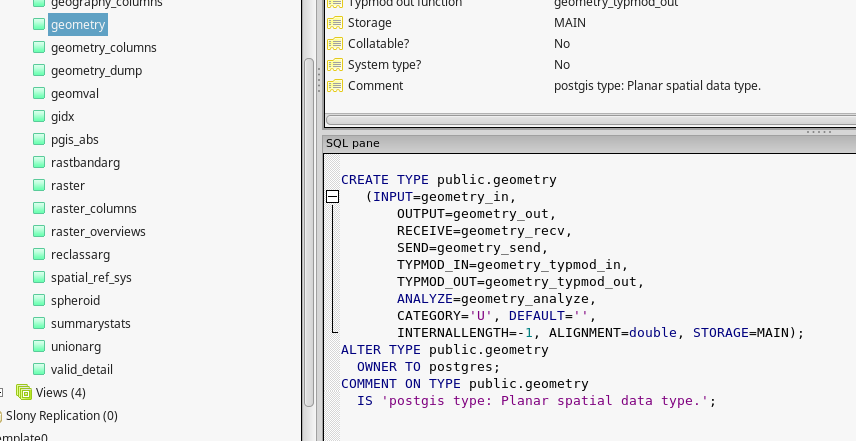Click the geometry type icon in tree

point(39,25)
